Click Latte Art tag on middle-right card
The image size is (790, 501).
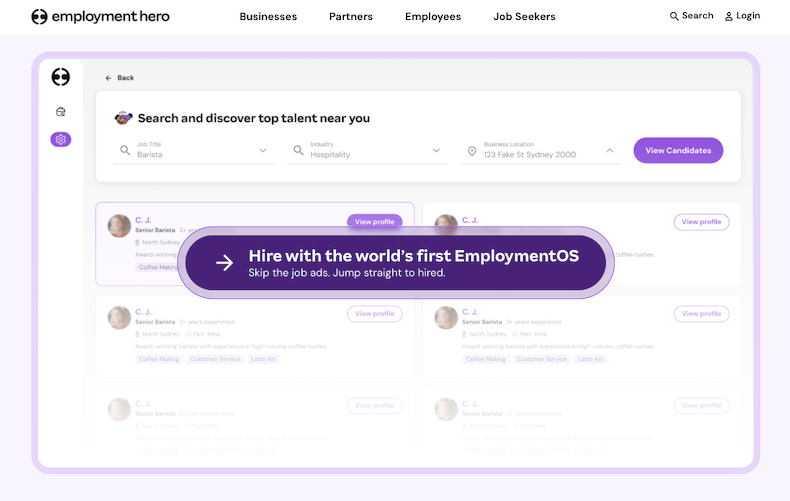pos(590,359)
